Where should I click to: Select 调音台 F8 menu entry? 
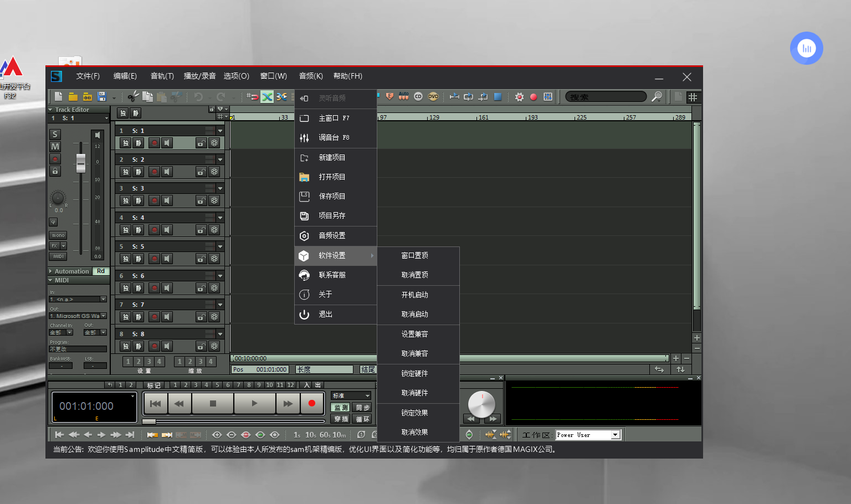pos(336,137)
